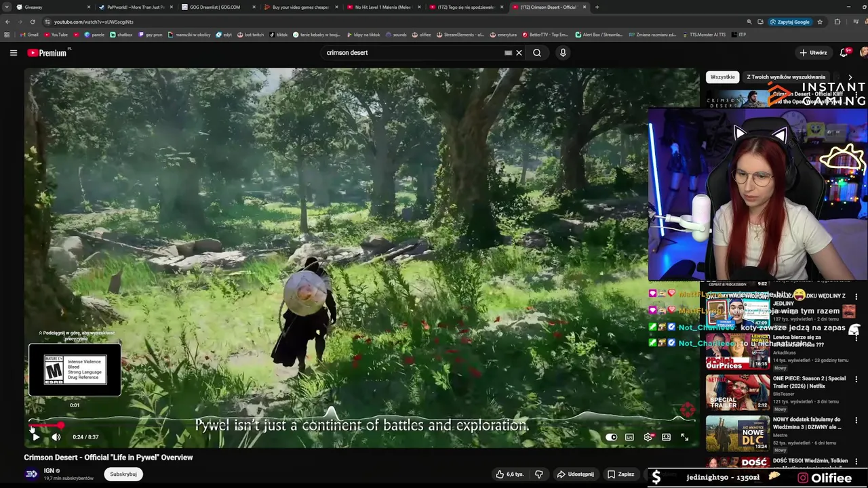Open the on-screen keyboard in search box
This screenshot has width=868, height=488.
pyautogui.click(x=508, y=53)
